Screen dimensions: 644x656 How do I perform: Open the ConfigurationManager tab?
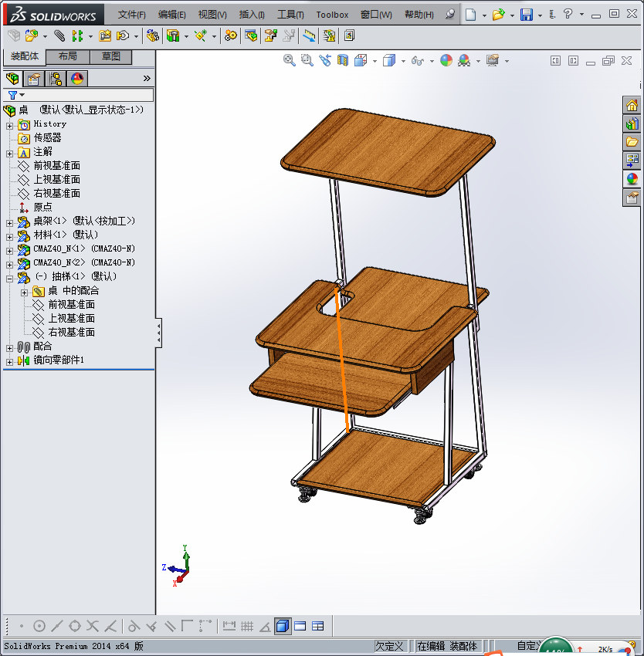point(56,78)
